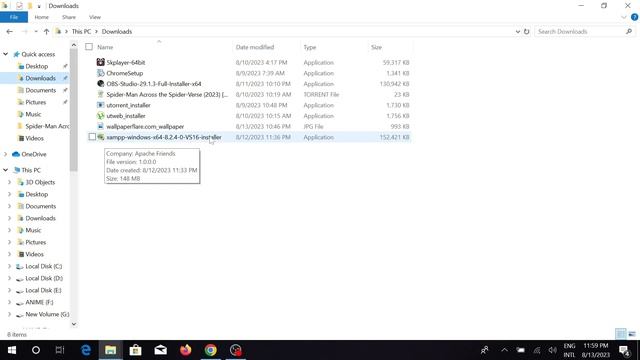
Task: Select Desktop under Quick access
Action: [36, 66]
